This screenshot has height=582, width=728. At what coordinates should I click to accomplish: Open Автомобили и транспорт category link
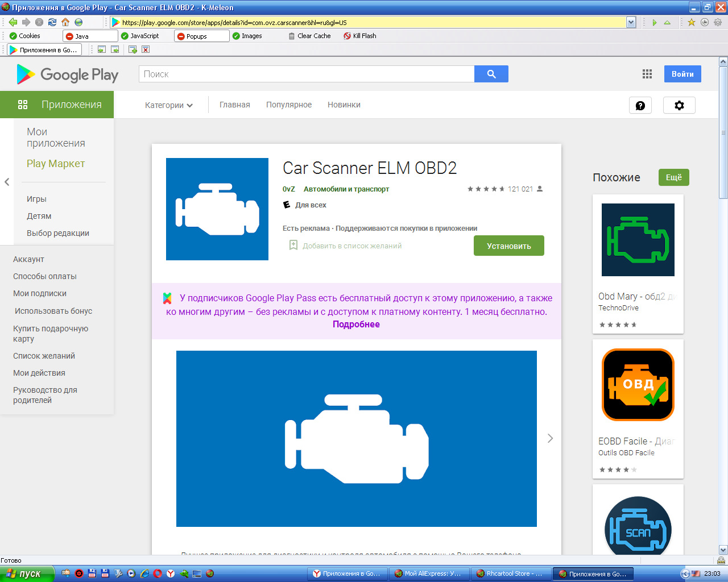pos(346,189)
